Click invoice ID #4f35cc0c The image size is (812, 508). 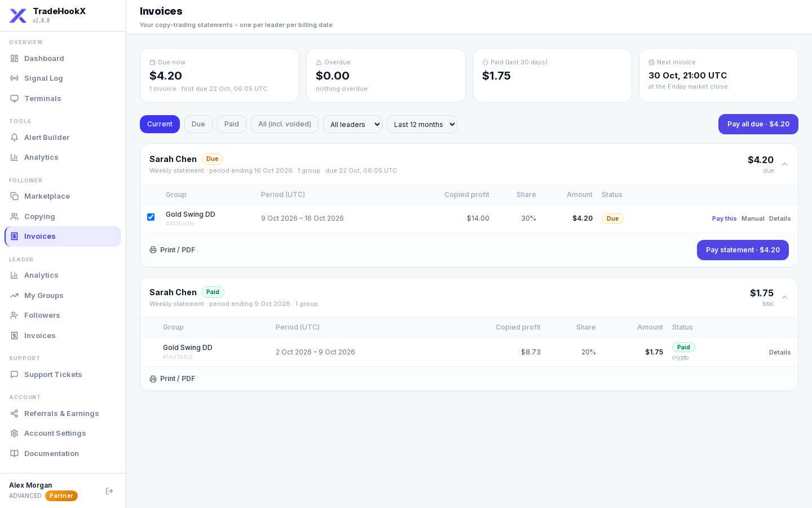point(180,224)
